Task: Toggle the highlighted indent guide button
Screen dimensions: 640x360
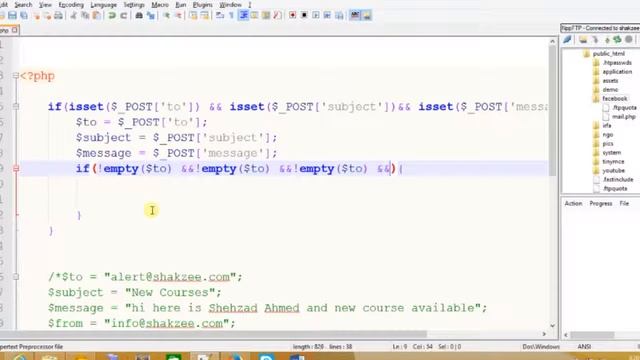Action: (243, 16)
